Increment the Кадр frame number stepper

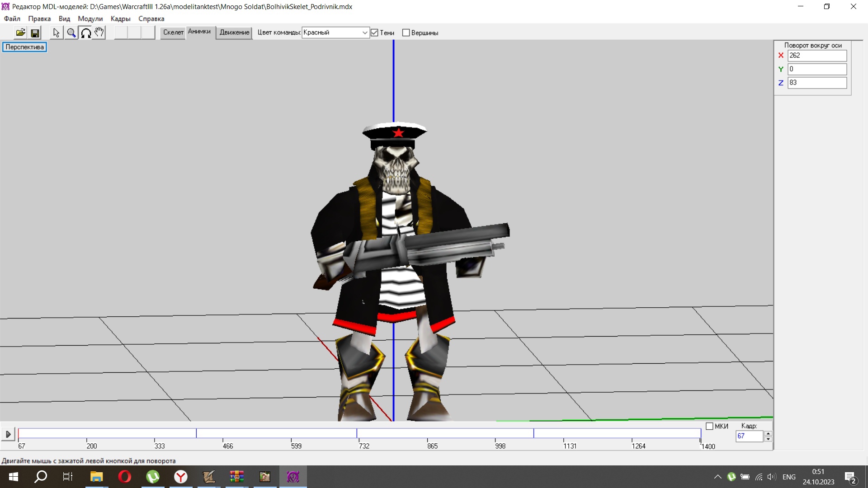tap(768, 433)
